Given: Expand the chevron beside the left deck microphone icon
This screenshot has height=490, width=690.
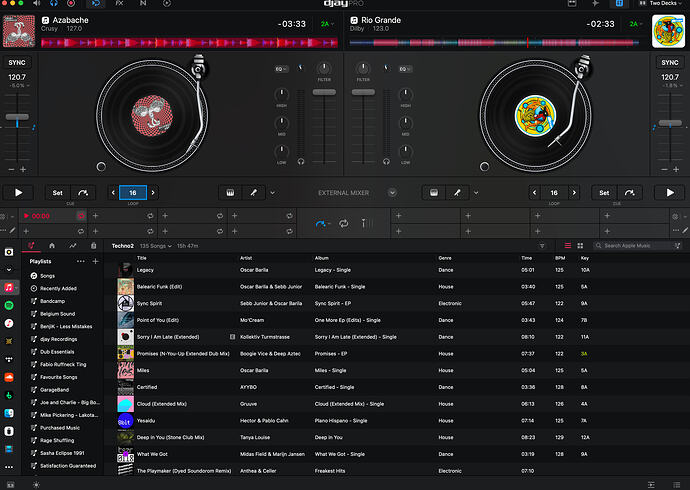Looking at the screenshot, I should click(272, 193).
